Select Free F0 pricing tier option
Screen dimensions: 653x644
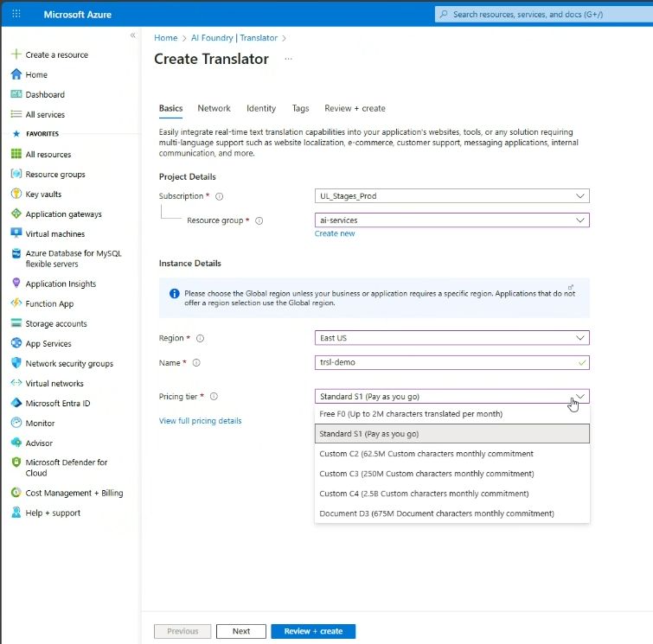tap(411, 414)
